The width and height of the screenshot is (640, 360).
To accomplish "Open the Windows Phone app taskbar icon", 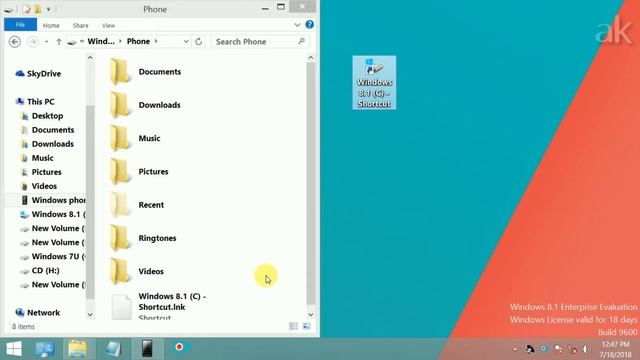I will 147,349.
